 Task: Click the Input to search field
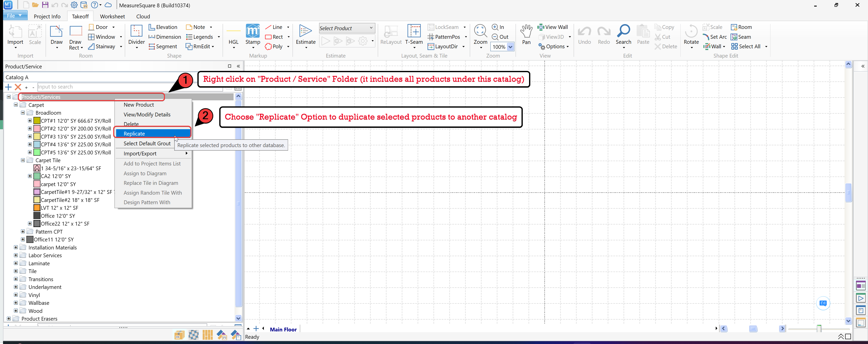tap(130, 87)
